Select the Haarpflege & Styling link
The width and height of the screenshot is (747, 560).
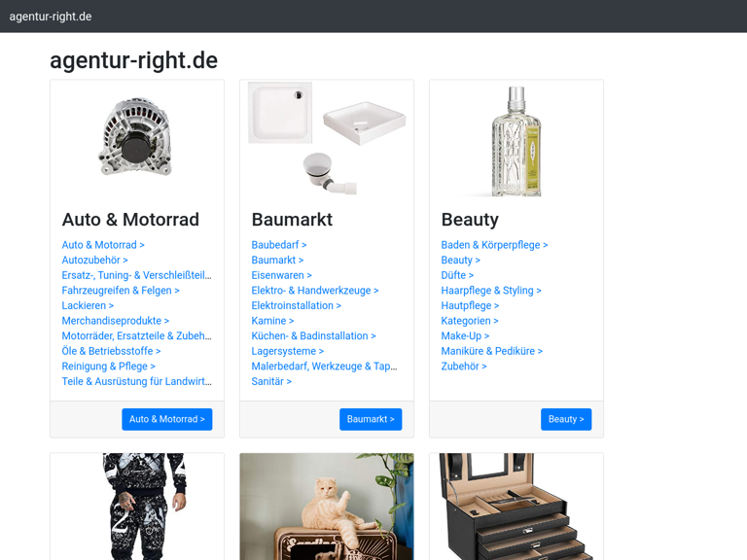click(x=491, y=291)
